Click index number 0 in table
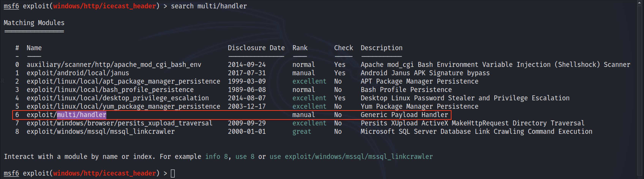The height and width of the screenshot is (179, 644). pyautogui.click(x=17, y=65)
